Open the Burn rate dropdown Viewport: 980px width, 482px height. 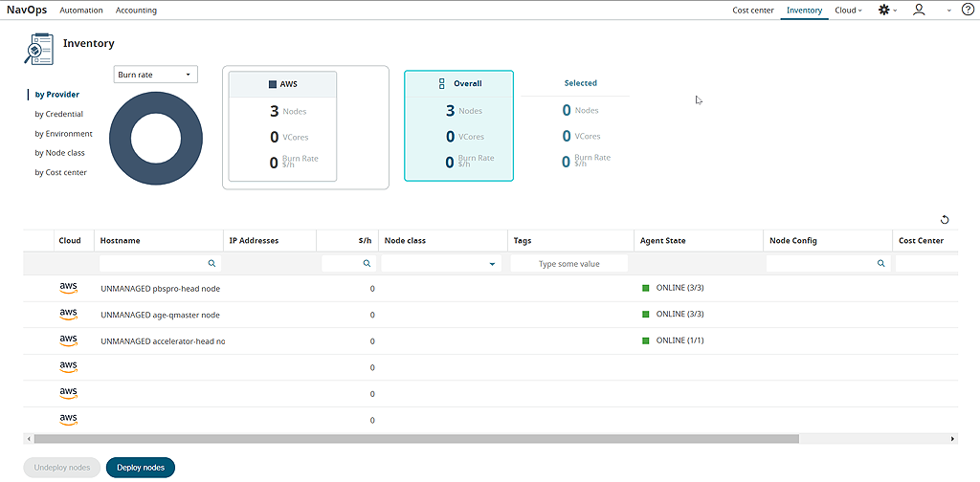pos(155,75)
